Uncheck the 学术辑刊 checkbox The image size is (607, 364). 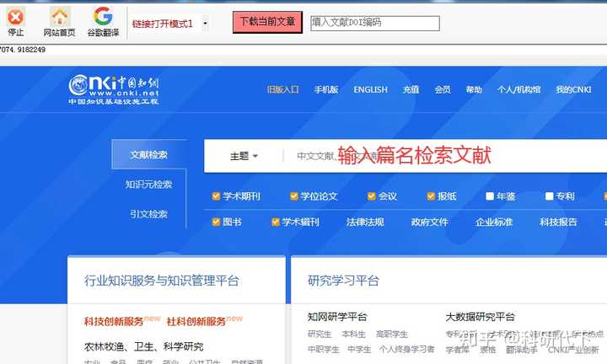pos(275,222)
